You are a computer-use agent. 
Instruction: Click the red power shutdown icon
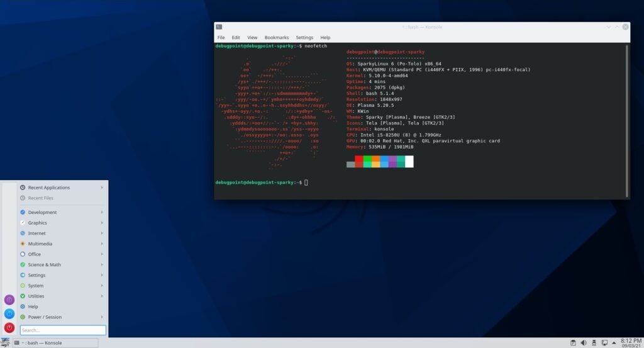point(9,328)
